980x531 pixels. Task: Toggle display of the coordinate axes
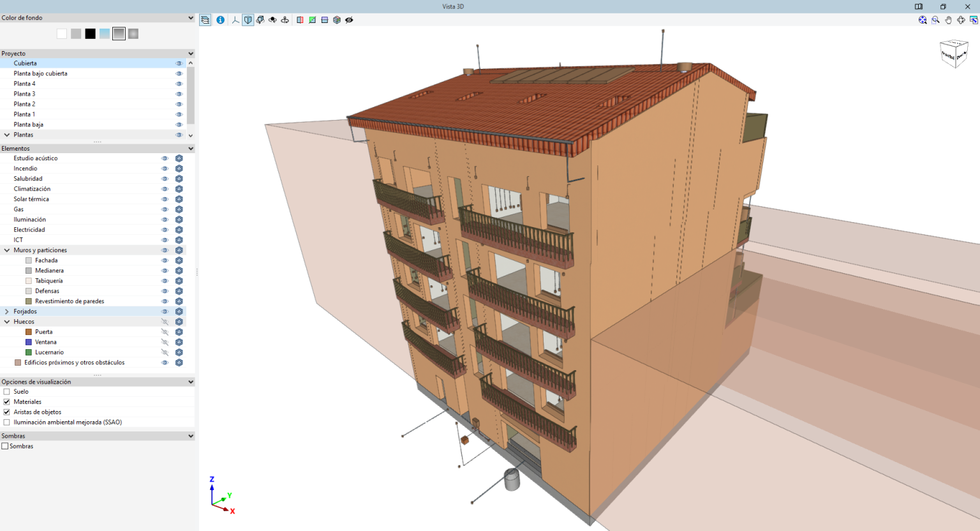235,20
